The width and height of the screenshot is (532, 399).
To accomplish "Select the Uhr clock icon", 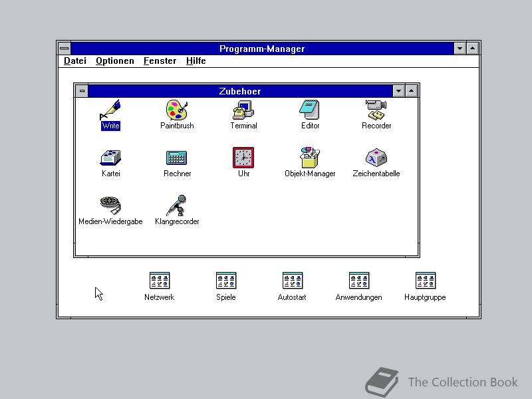I will tap(243, 158).
